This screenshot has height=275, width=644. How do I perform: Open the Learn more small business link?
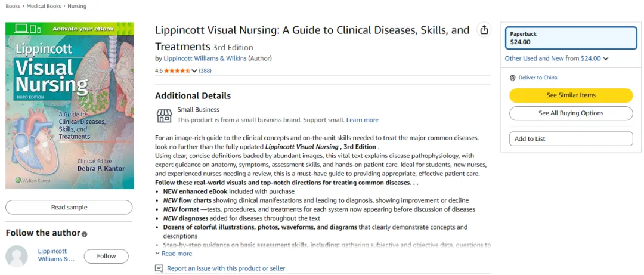pos(362,120)
